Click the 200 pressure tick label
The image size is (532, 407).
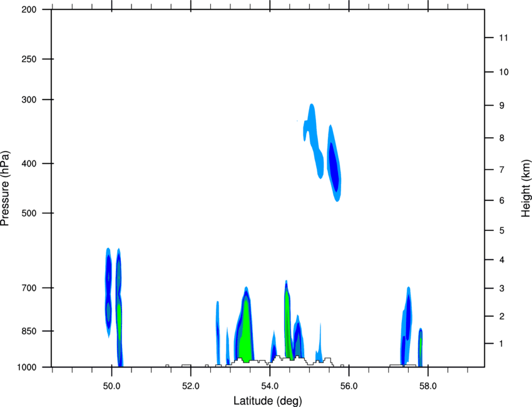coord(29,9)
